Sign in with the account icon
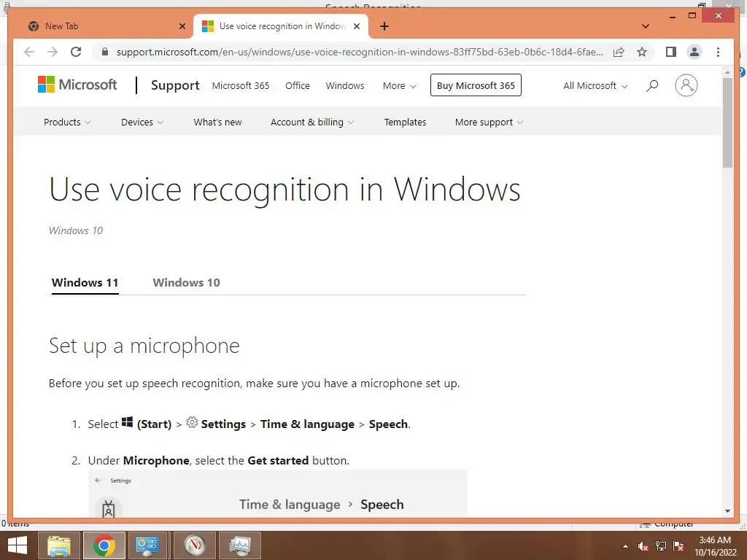This screenshot has width=747, height=560. 686,86
